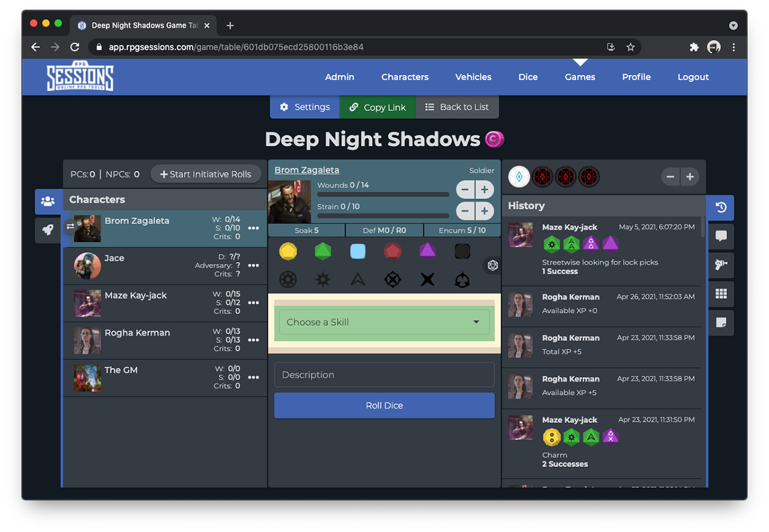Viewport: 769px width, 532px height.
Task: Select the red challenge die
Action: (392, 251)
